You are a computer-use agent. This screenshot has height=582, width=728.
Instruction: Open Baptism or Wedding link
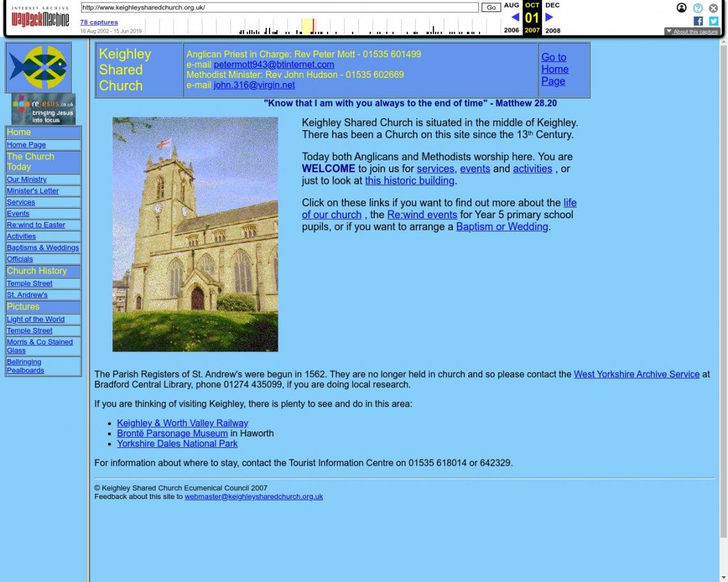tap(502, 227)
